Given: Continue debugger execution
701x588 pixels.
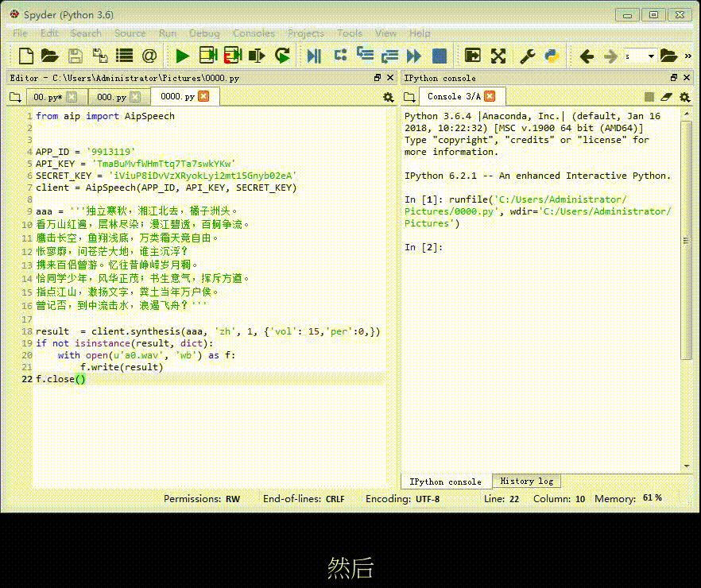Looking at the screenshot, I should [x=414, y=56].
